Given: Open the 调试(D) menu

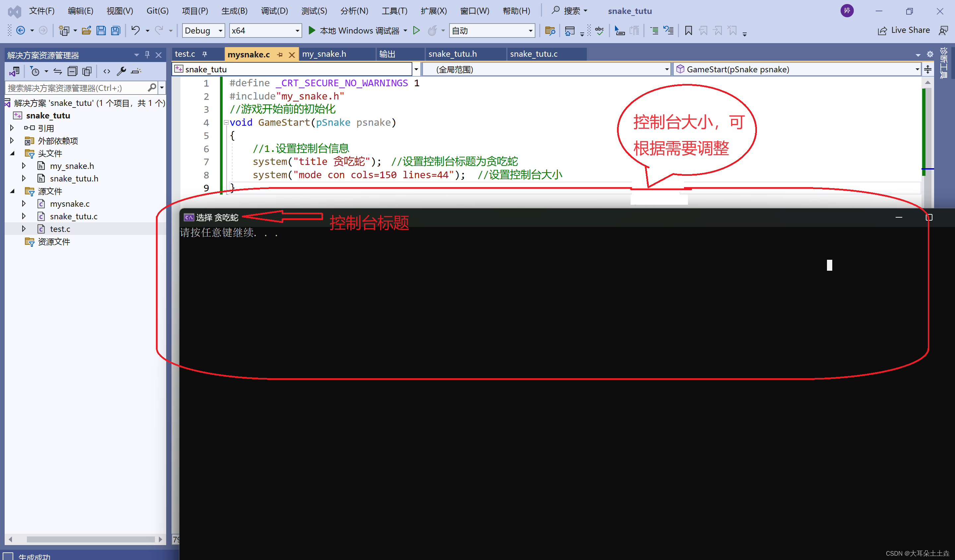Looking at the screenshot, I should point(274,11).
